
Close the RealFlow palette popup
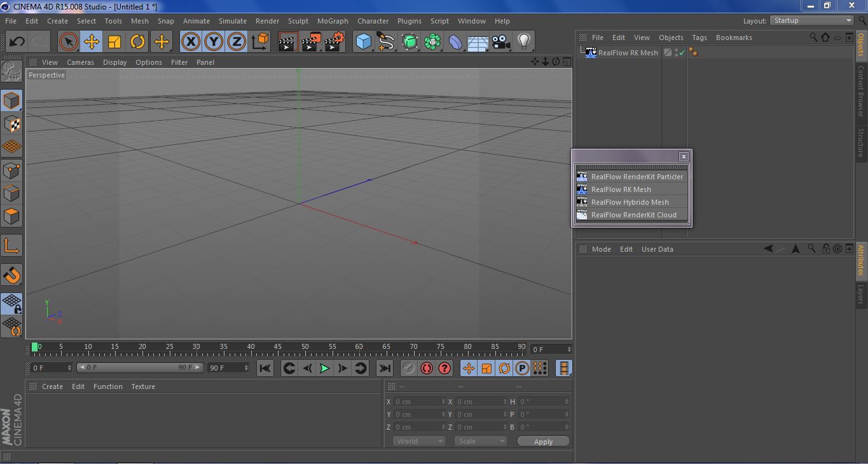[x=684, y=156]
